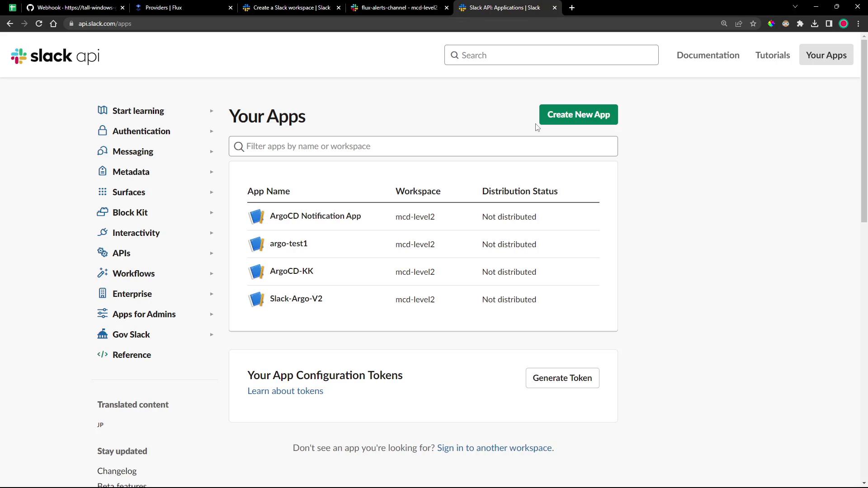
Task: Open the zoom magnifier icon in address bar
Action: 724,23
